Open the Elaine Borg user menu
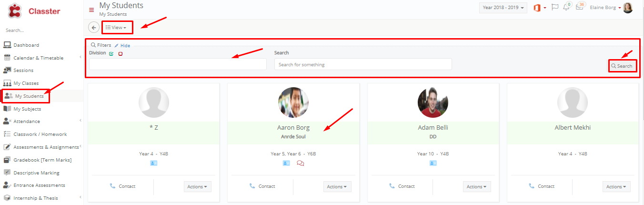Screen dimensions: 644x205 tap(605, 8)
